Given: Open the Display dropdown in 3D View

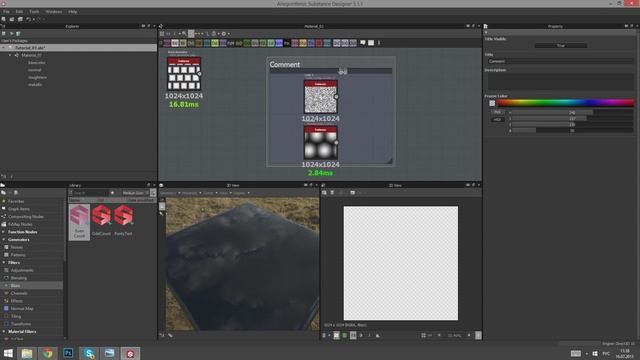Looking at the screenshot, I should (241, 193).
